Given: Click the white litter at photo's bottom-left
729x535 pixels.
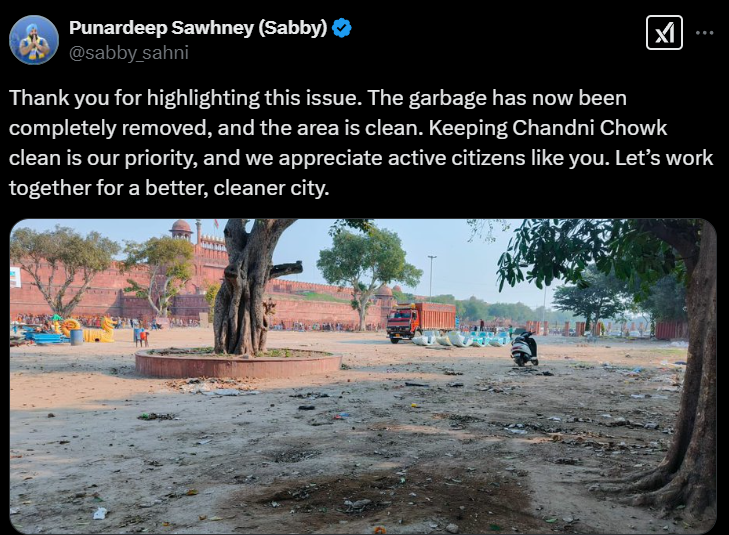Looking at the screenshot, I should [x=100, y=513].
